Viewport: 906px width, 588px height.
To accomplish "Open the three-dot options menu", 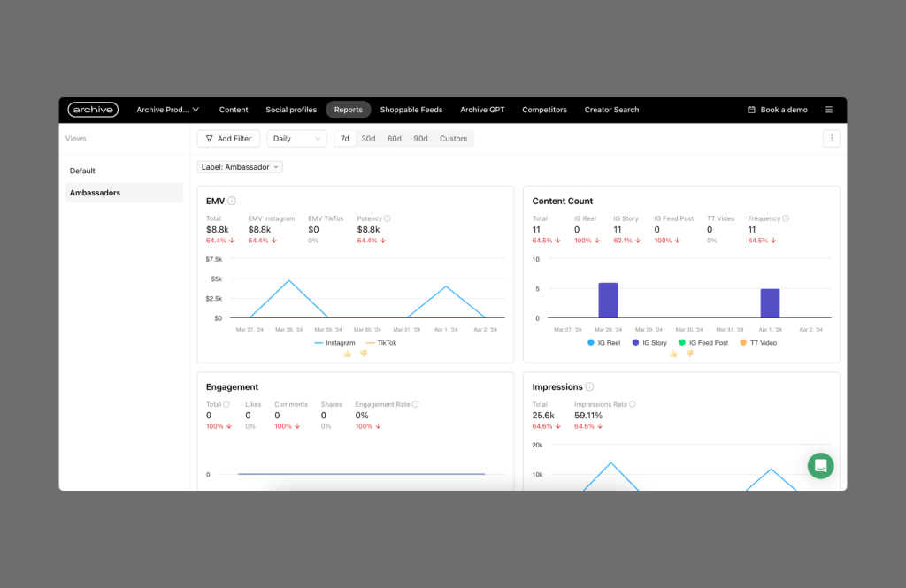I will [831, 139].
